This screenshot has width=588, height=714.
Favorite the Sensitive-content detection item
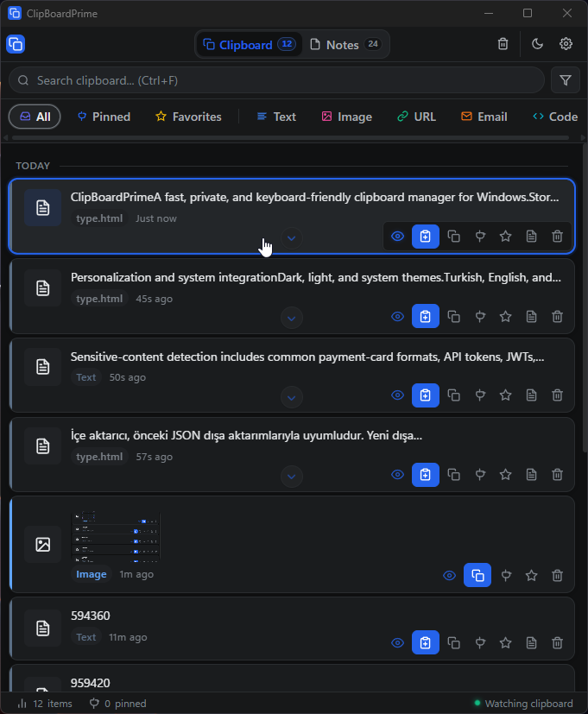coord(506,395)
